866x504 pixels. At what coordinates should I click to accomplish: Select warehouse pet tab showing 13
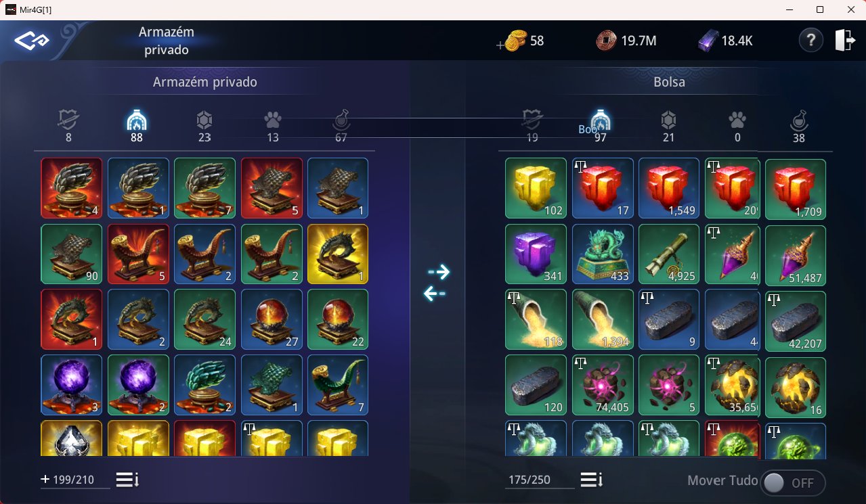pyautogui.click(x=273, y=126)
